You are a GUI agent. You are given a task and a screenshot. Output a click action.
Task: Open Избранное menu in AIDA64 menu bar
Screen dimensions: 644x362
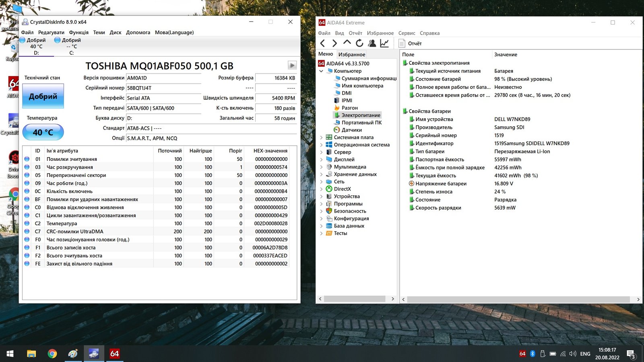tap(380, 33)
